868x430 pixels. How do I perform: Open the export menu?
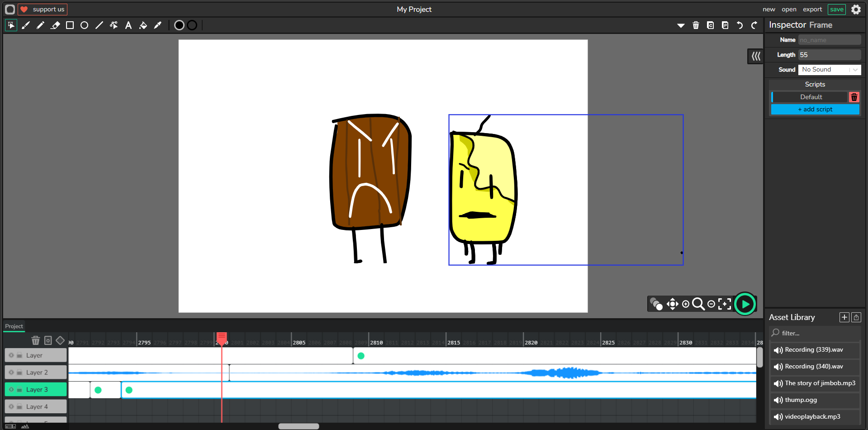pos(812,10)
